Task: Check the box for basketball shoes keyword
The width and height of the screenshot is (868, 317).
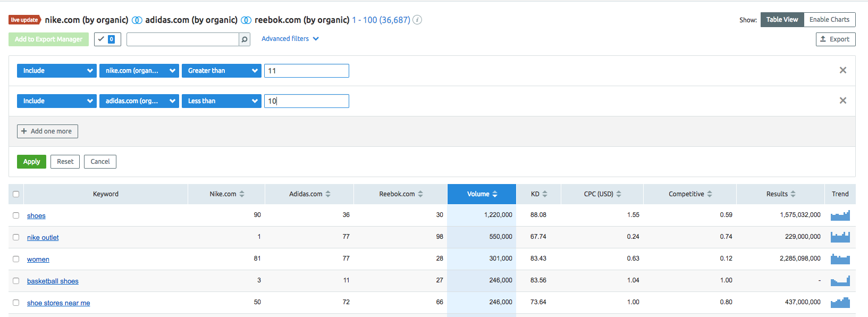Action: coord(16,281)
